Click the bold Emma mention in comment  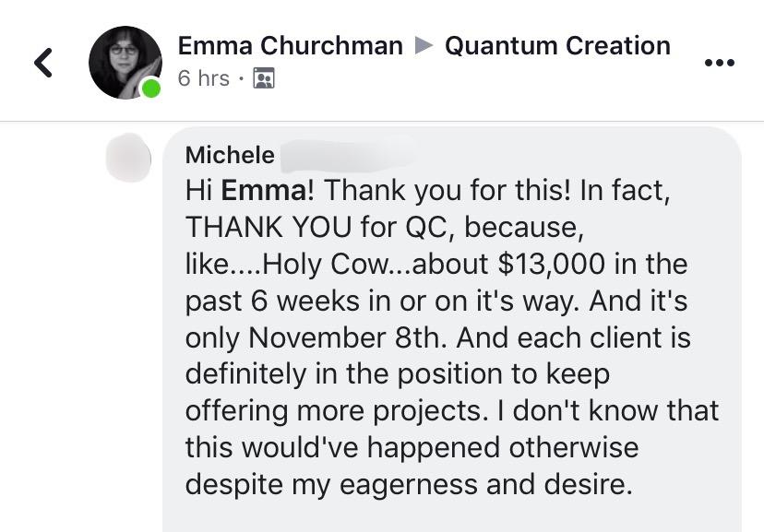point(266,191)
